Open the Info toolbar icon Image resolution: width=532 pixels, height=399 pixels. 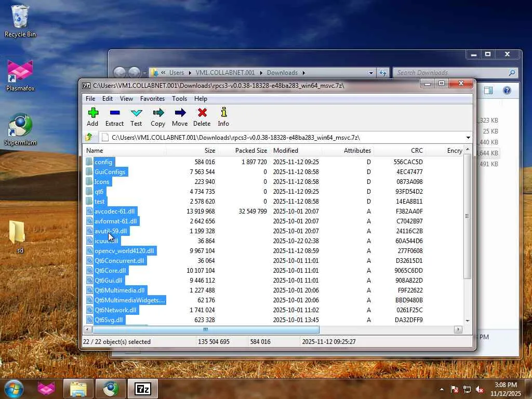coord(223,117)
